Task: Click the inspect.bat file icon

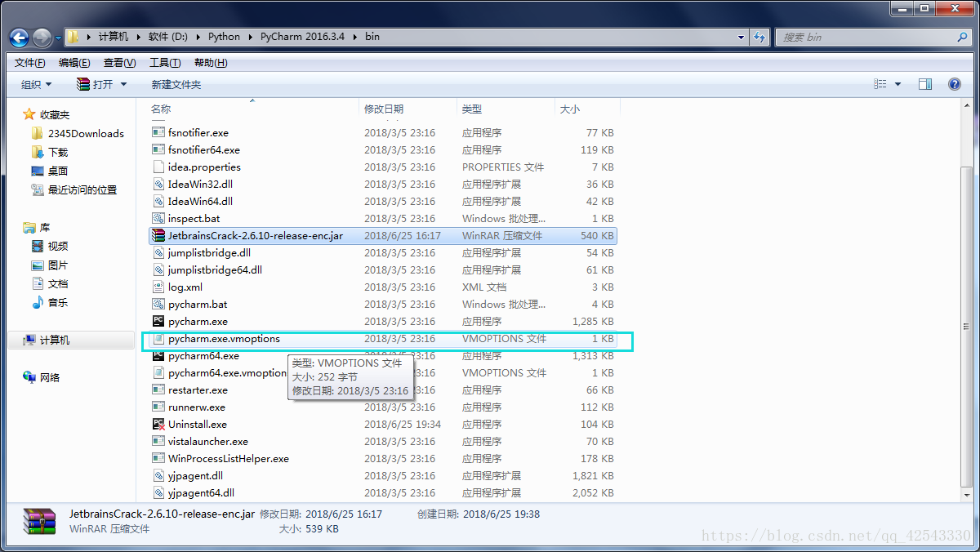Action: tap(159, 218)
